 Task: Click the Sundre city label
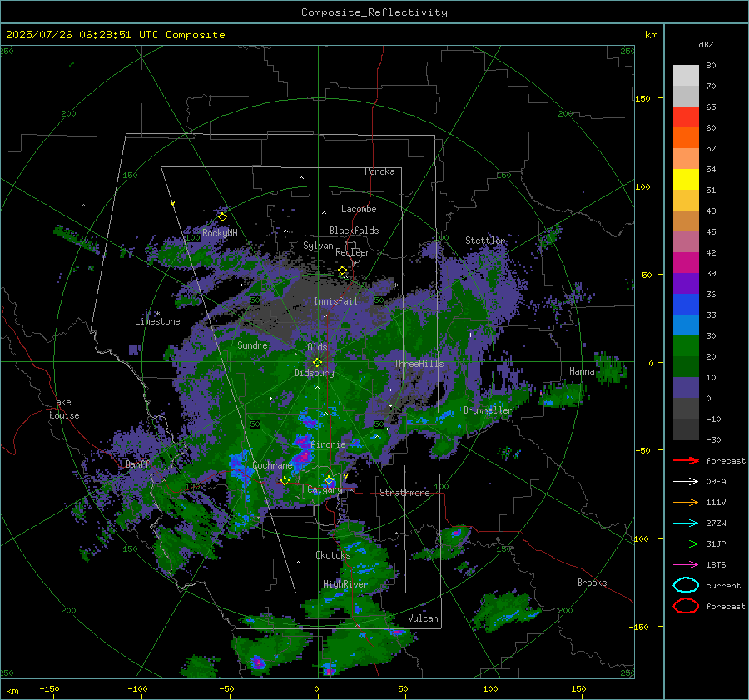pos(252,345)
